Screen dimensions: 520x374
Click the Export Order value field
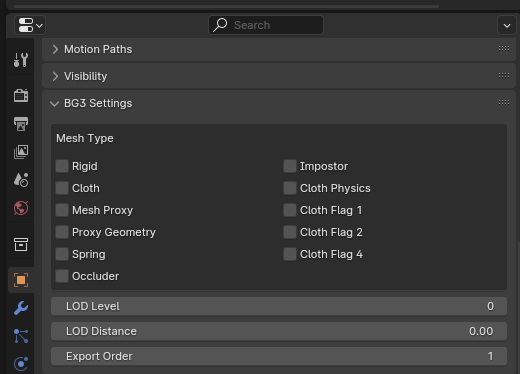click(279, 356)
